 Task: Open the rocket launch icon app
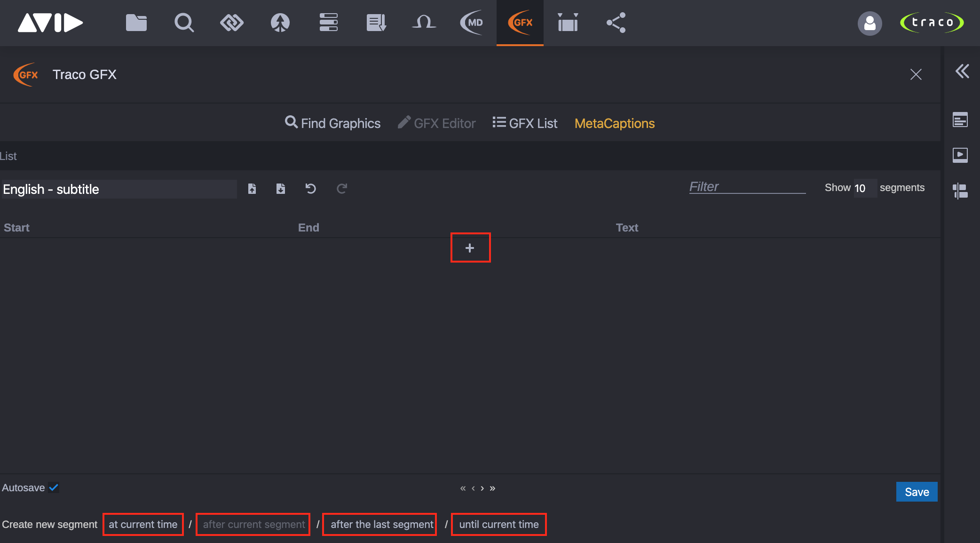(280, 23)
